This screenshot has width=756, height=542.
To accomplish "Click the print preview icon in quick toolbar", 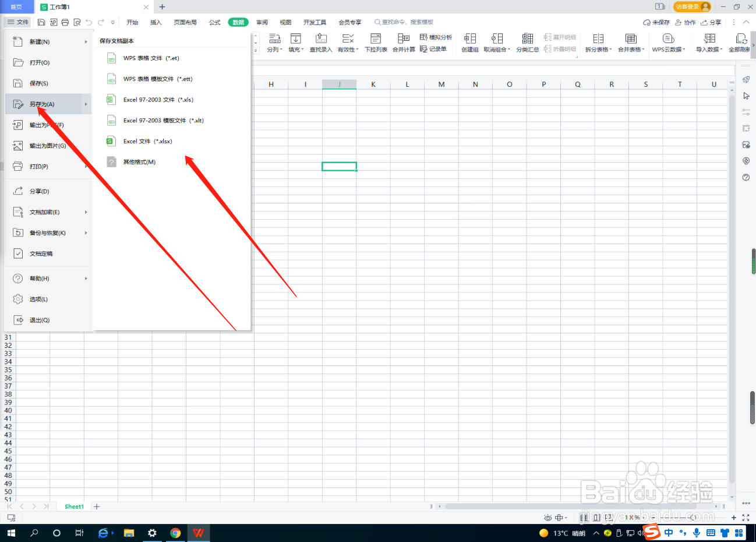I will [x=76, y=22].
